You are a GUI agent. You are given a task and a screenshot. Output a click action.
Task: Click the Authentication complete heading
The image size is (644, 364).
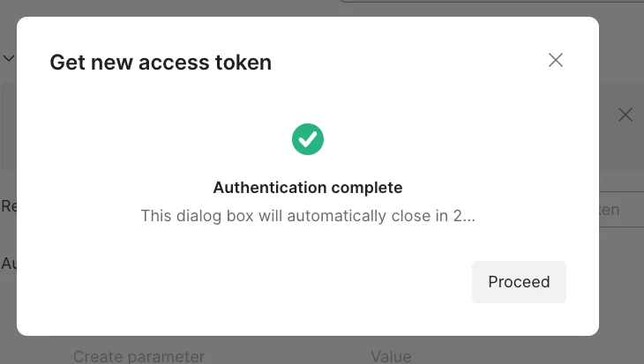click(x=308, y=188)
